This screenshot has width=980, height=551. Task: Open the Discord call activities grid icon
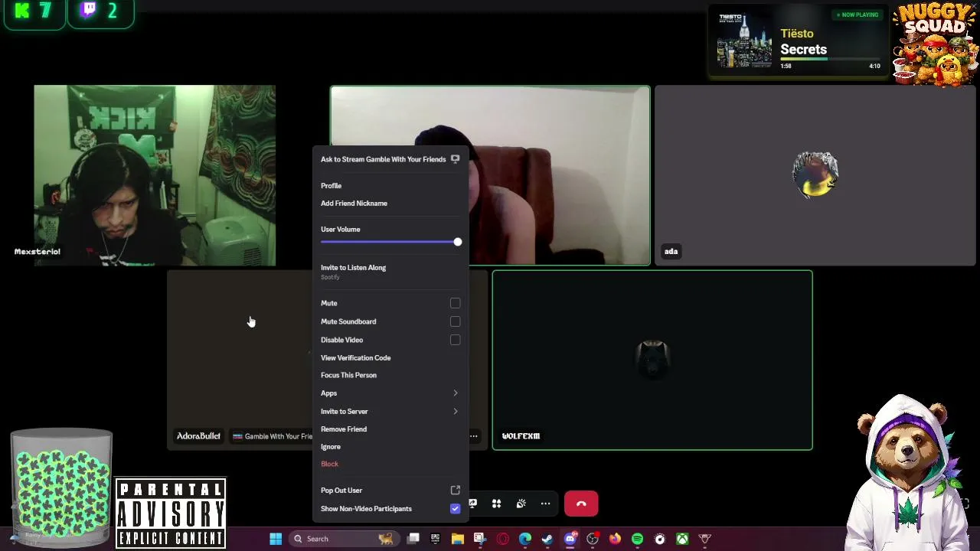click(x=496, y=504)
